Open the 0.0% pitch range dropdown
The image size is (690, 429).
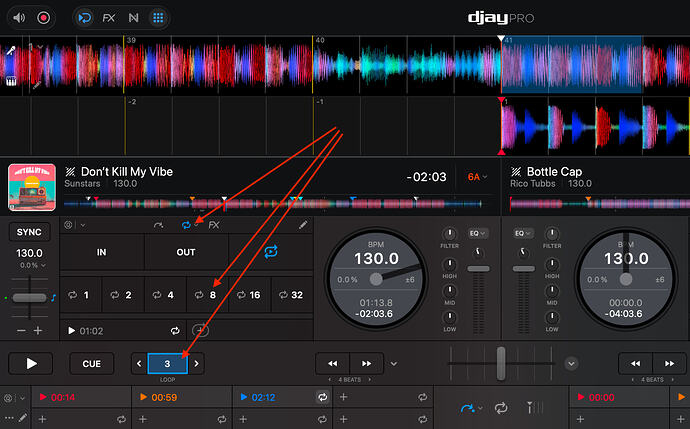click(33, 265)
